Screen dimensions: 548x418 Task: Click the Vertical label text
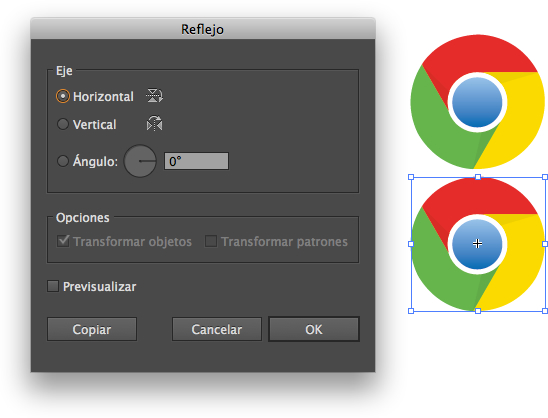tap(94, 124)
